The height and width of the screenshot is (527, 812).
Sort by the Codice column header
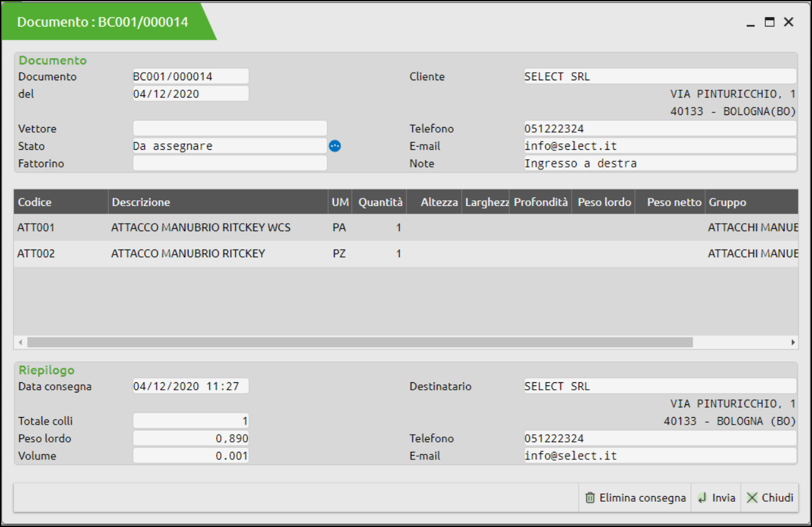[61, 202]
